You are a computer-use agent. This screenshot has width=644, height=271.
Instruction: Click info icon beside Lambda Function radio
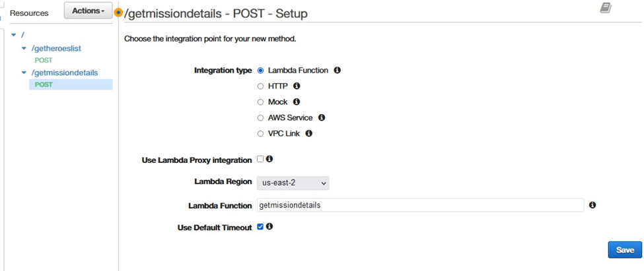click(338, 71)
